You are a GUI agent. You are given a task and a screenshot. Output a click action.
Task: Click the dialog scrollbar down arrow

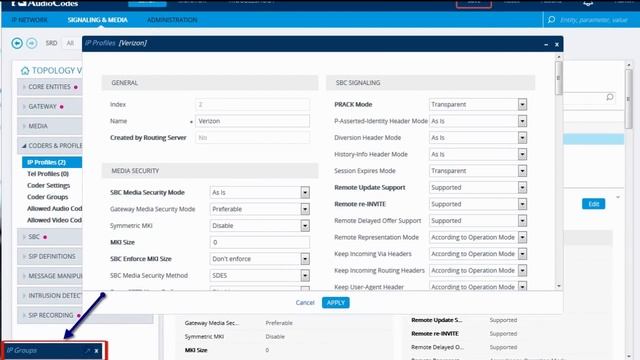(x=559, y=286)
